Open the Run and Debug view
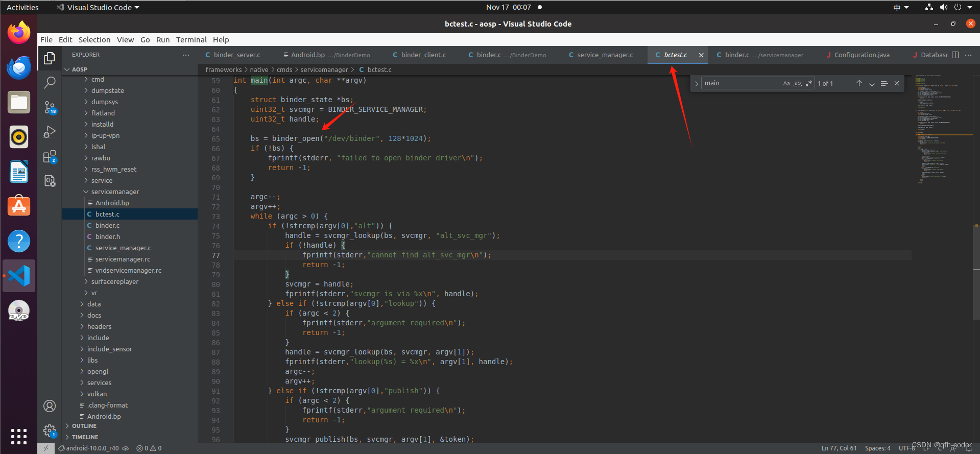The height and width of the screenshot is (454, 980). pos(50,132)
